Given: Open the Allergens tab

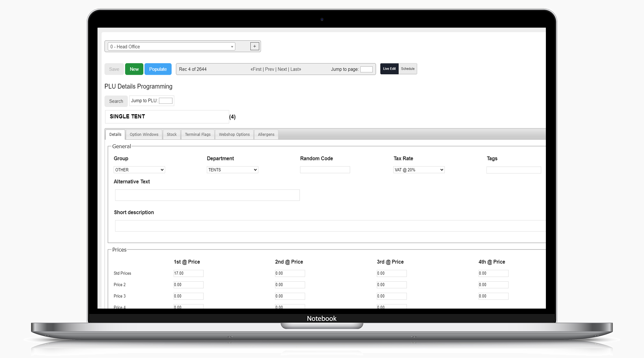Looking at the screenshot, I should pyautogui.click(x=266, y=135).
